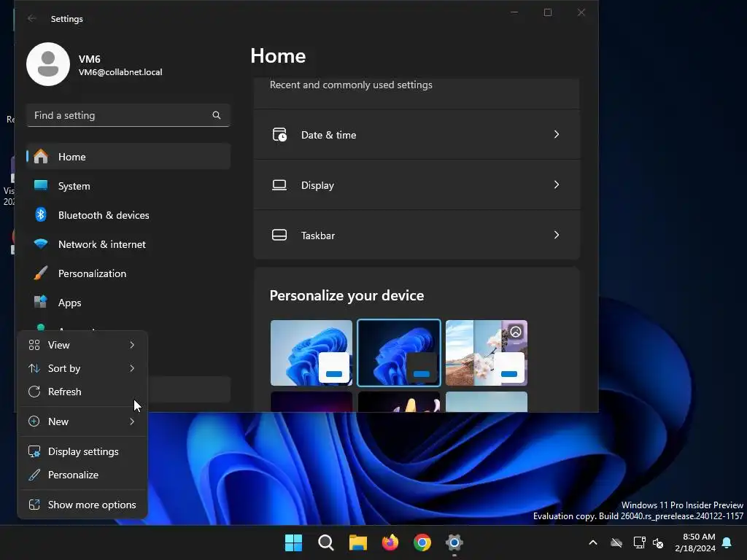Click the OneDrive cloud tray icon
The image size is (747, 560).
tap(616, 542)
